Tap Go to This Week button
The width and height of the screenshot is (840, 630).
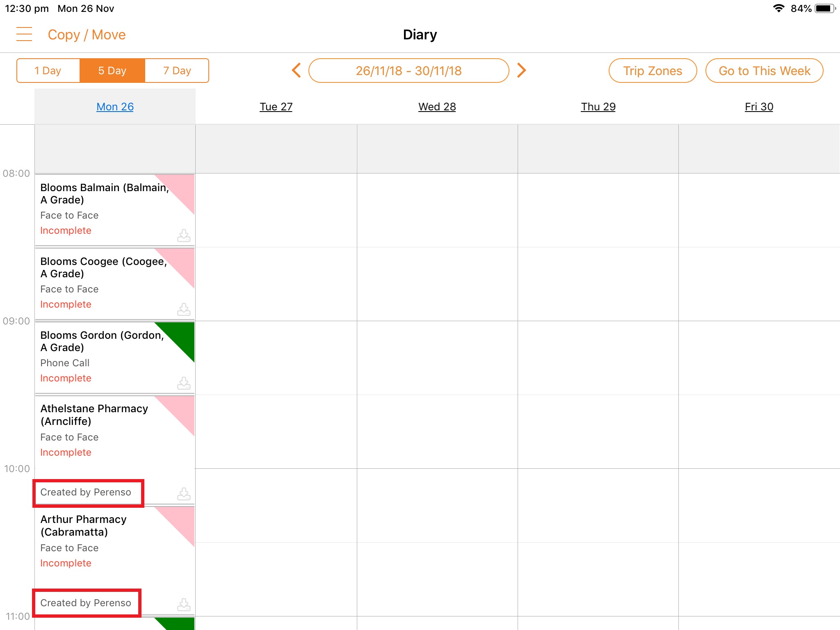click(764, 71)
